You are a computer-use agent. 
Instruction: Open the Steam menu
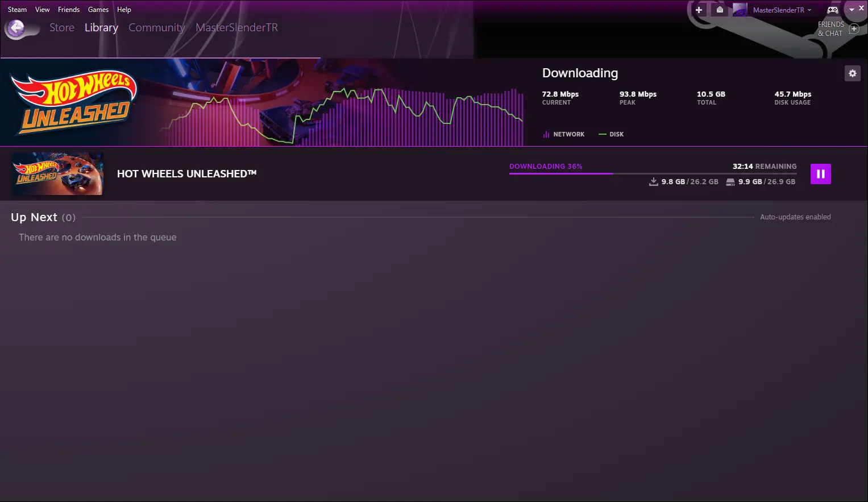click(17, 10)
